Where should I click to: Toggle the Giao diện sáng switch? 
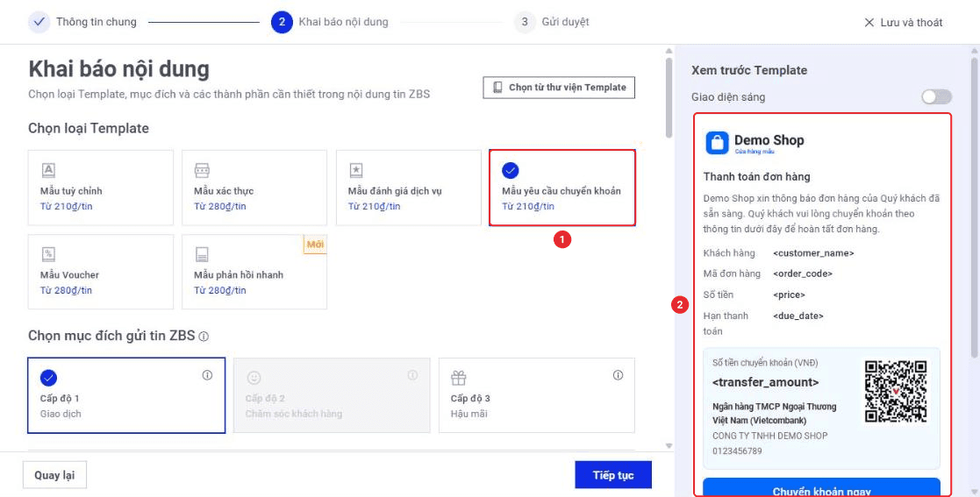pyautogui.click(x=936, y=96)
